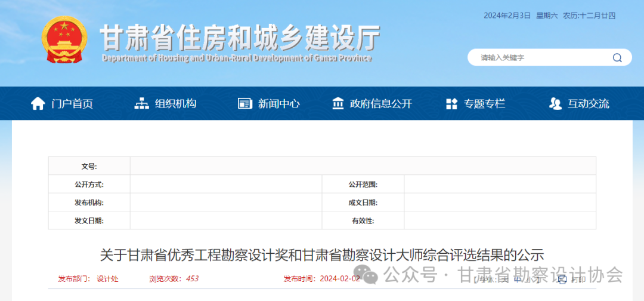
Task: Click the government building icon beside 政府信息公开
Action: coord(338,103)
